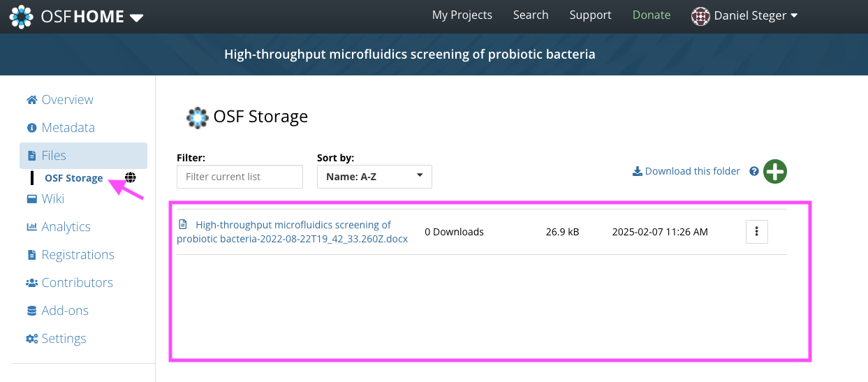Click the globe icon beside OSF Storage
The image size is (868, 382).
point(130,177)
